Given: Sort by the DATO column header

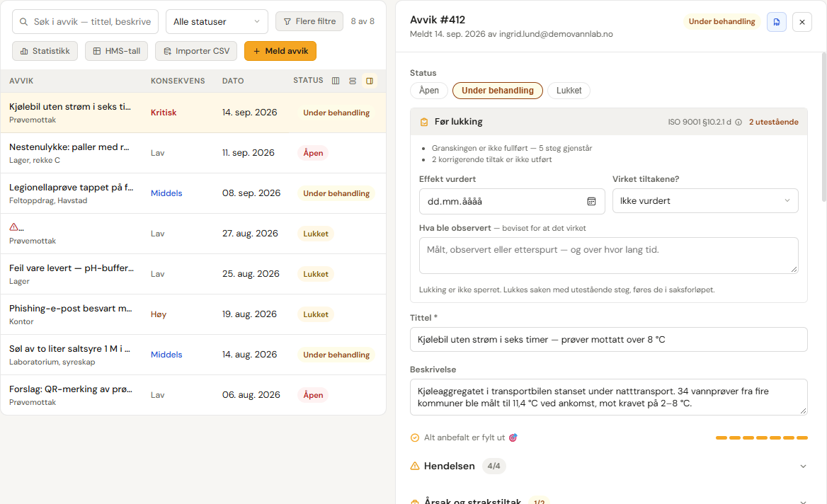Looking at the screenshot, I should coord(233,81).
